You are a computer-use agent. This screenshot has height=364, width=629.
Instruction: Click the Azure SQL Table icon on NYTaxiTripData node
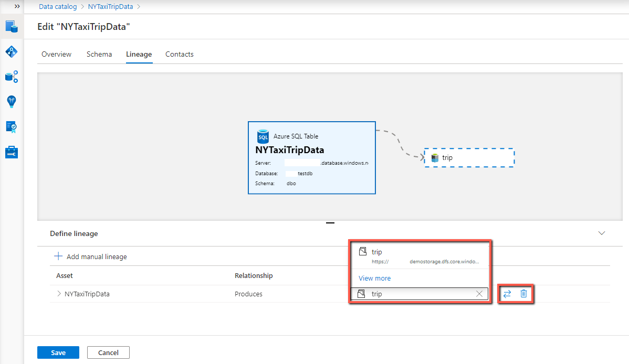click(x=263, y=136)
